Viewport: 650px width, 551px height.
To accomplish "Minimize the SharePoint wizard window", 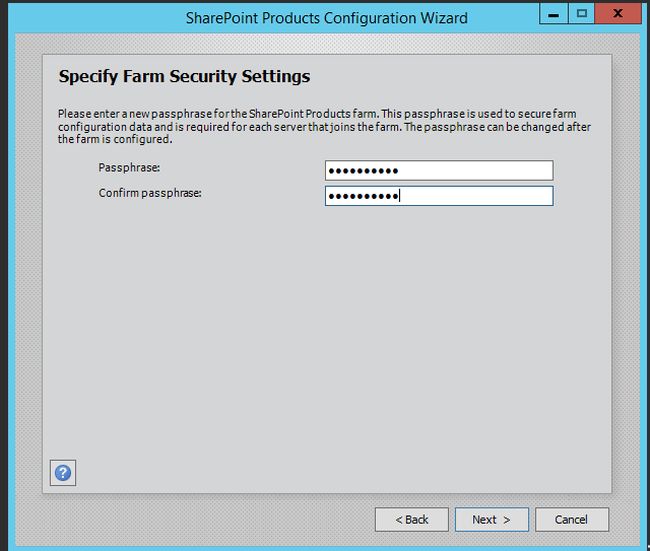I will [x=554, y=14].
